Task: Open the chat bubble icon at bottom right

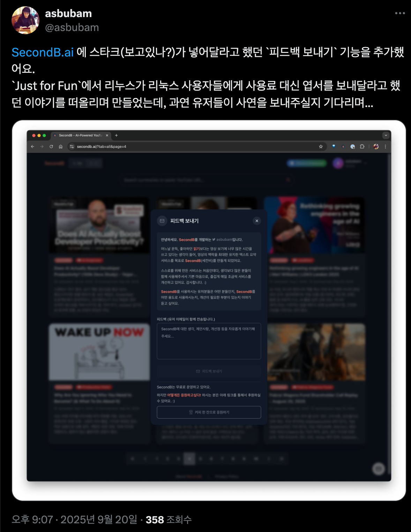Action: (x=379, y=469)
